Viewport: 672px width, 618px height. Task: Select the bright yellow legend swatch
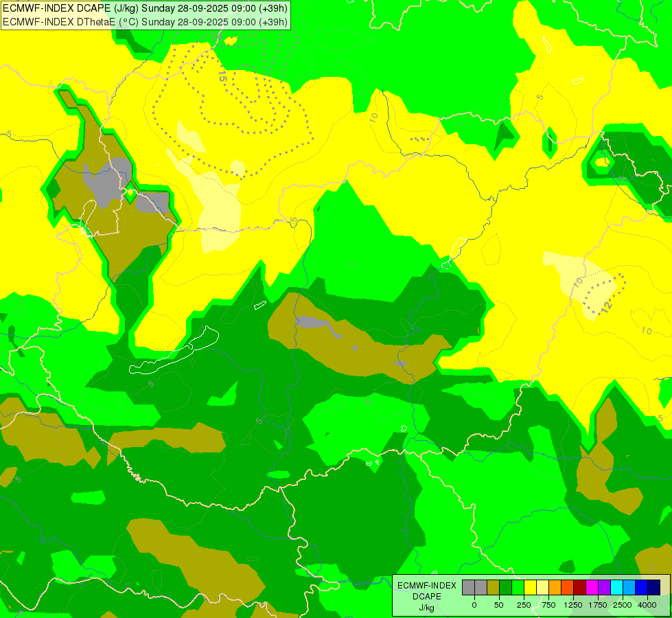click(530, 588)
